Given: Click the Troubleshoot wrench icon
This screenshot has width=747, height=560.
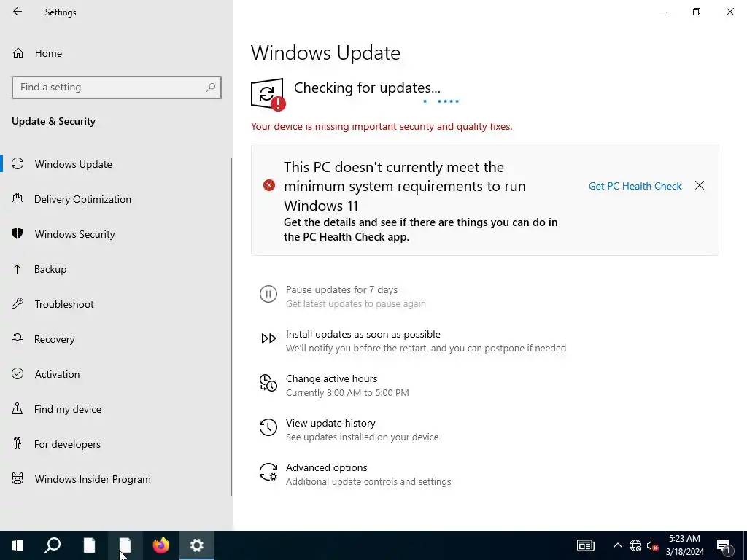Looking at the screenshot, I should pos(18,304).
